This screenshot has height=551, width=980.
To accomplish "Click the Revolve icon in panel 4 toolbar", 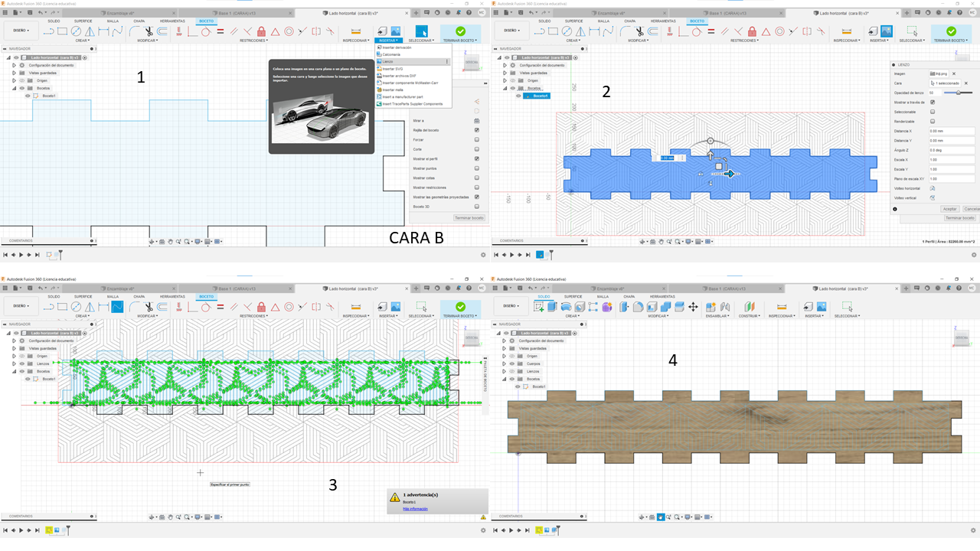I will click(567, 306).
